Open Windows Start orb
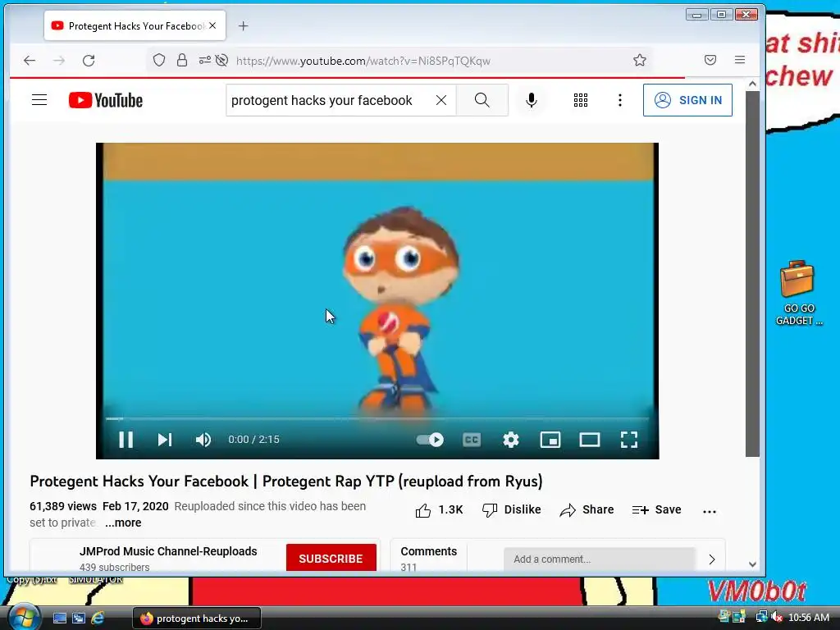The width and height of the screenshot is (840, 630). coord(24,617)
